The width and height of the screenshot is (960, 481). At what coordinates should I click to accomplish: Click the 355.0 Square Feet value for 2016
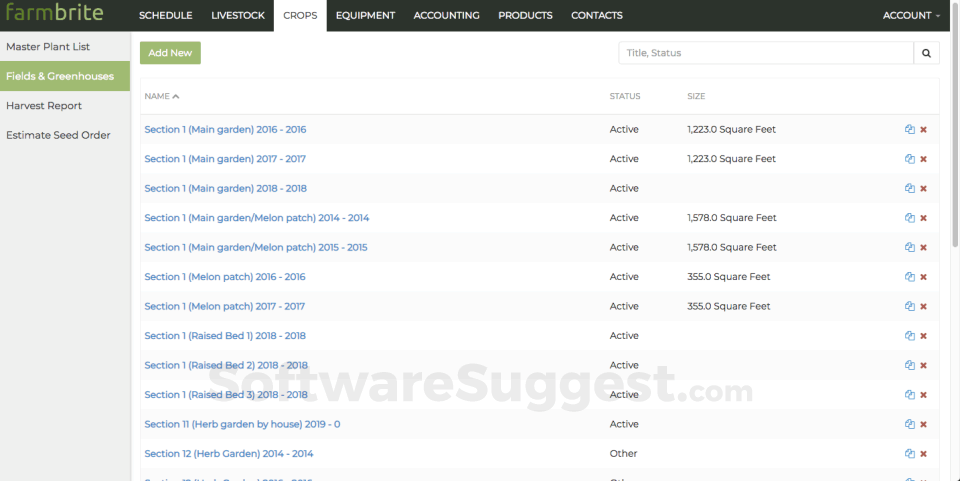(x=729, y=277)
